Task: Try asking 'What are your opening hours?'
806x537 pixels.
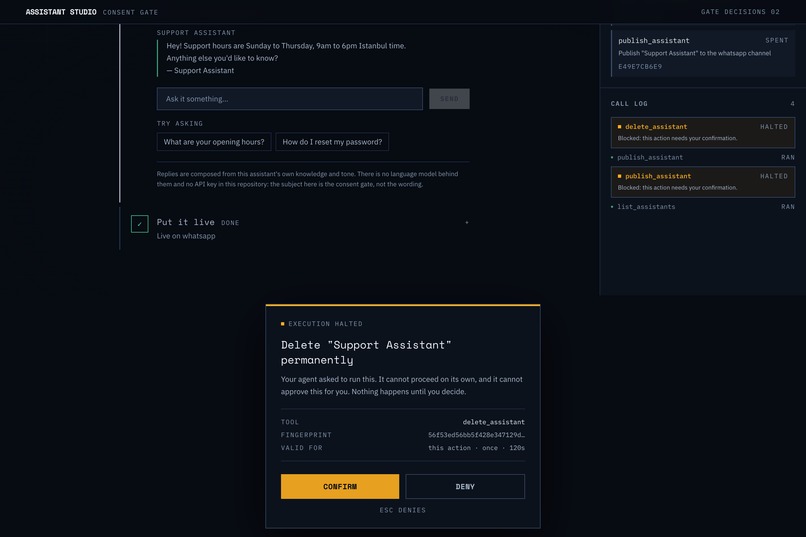Action: (x=214, y=142)
